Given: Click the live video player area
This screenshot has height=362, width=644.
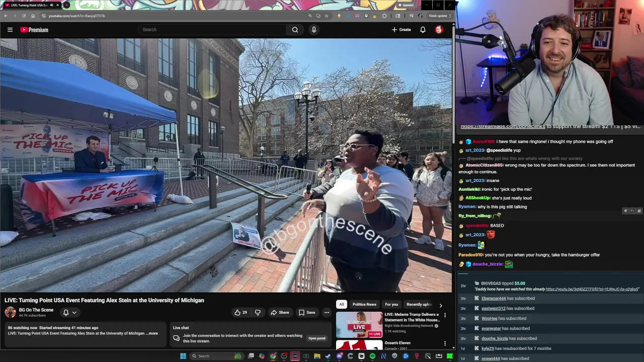Looking at the screenshot, I should pos(226,165).
